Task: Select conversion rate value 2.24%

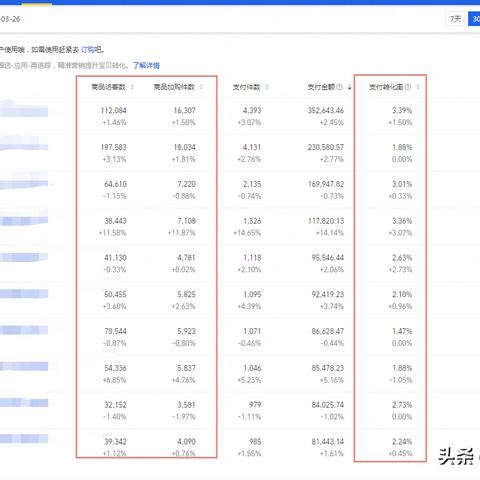Action: [x=402, y=441]
